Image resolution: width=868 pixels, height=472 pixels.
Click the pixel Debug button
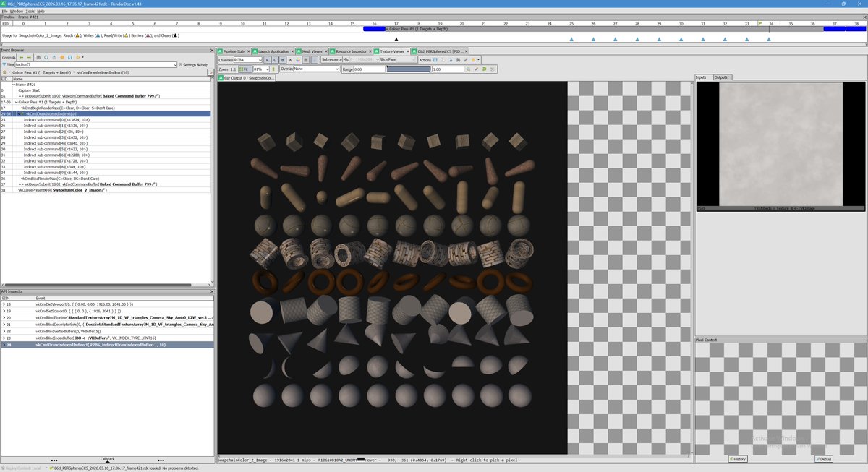click(824, 459)
